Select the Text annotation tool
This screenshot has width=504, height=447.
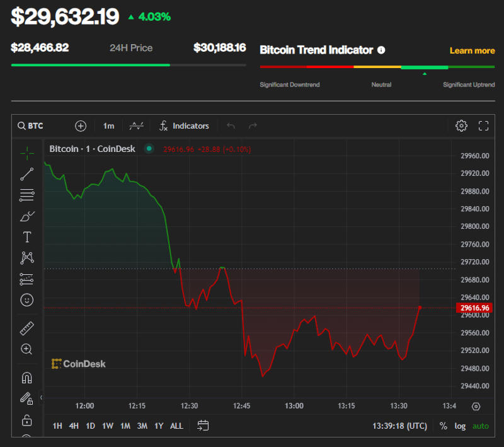point(26,237)
